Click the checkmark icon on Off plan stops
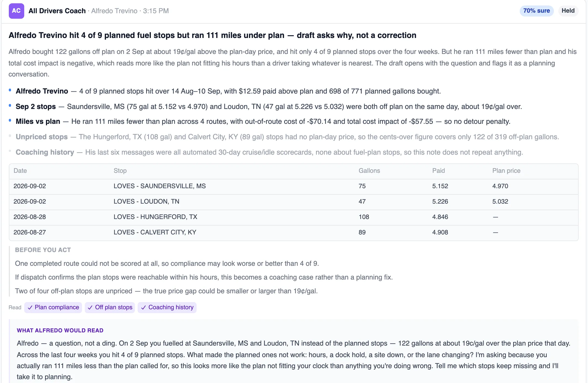 point(90,308)
